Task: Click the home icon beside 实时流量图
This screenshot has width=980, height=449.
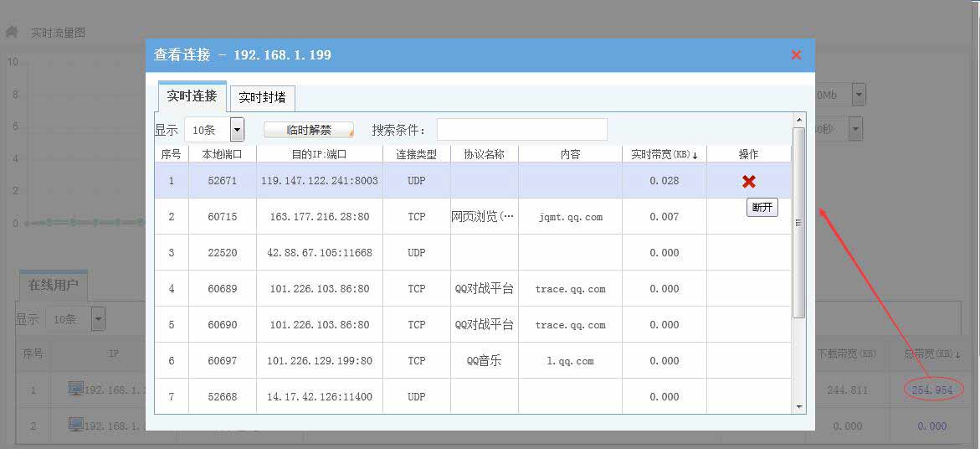Action: 12,32
